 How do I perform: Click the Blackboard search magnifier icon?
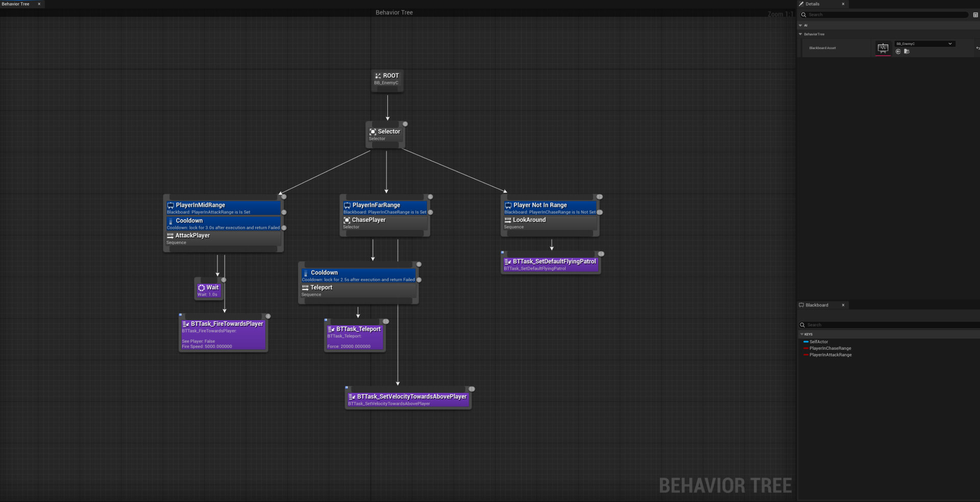pos(802,325)
